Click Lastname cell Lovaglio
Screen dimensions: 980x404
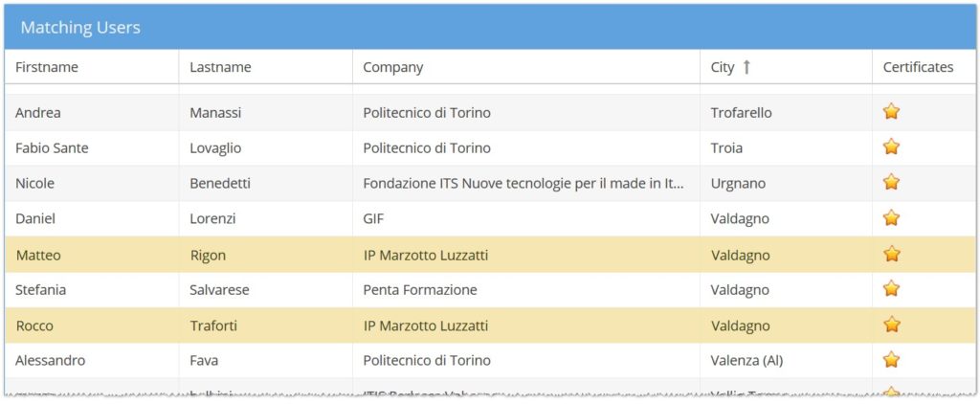(x=215, y=147)
